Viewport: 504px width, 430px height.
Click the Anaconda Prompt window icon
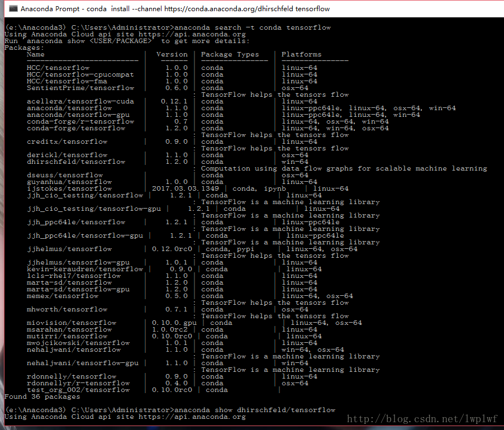coord(13,9)
